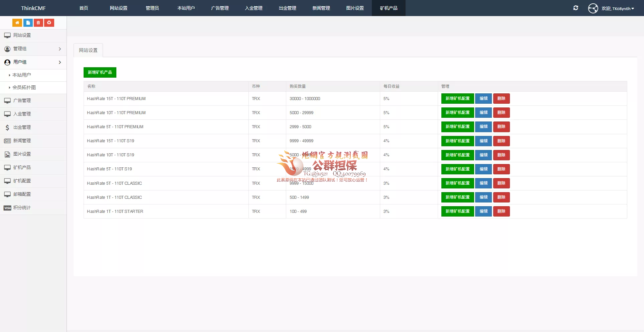Open the 欢迎 TKo8yn6h user dropdown

coord(618,8)
